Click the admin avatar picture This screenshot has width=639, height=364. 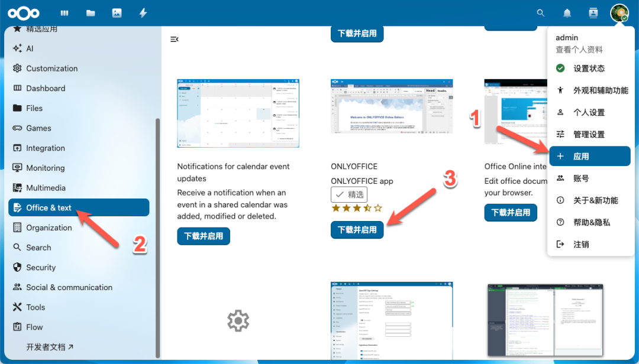coord(619,12)
